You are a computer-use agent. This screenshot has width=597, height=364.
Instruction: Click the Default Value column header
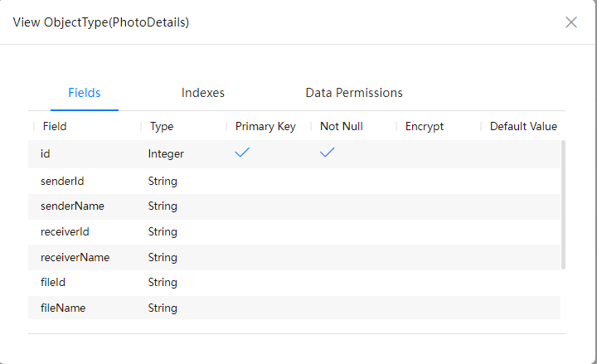click(x=523, y=127)
